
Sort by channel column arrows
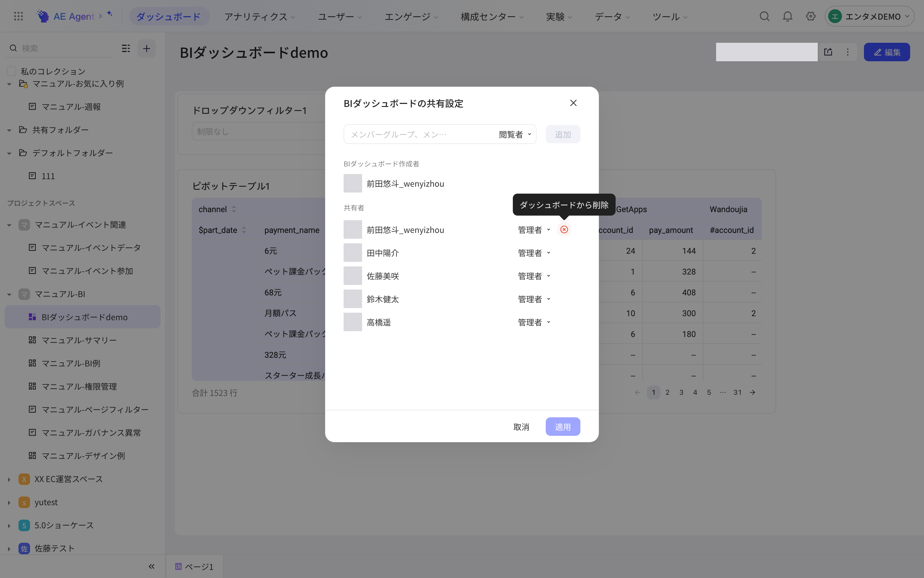tap(234, 209)
